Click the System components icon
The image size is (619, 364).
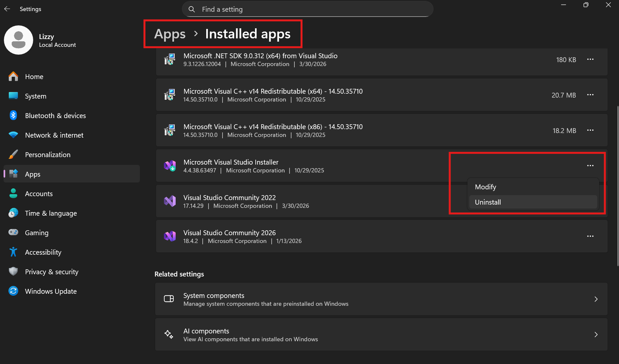tap(169, 299)
